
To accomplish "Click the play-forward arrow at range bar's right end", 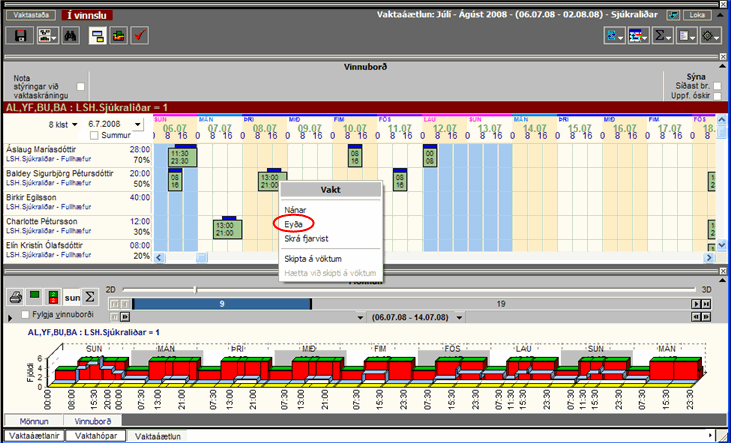I will pyautogui.click(x=697, y=304).
